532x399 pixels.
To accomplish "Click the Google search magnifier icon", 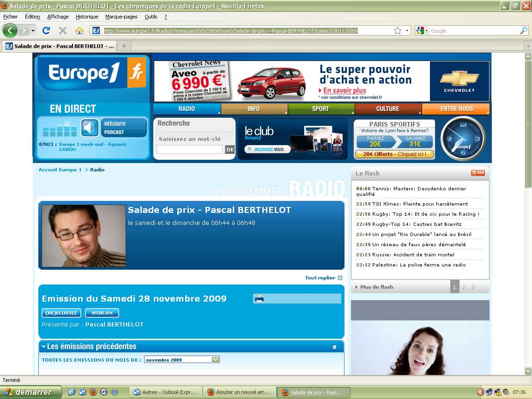I will click(x=524, y=30).
